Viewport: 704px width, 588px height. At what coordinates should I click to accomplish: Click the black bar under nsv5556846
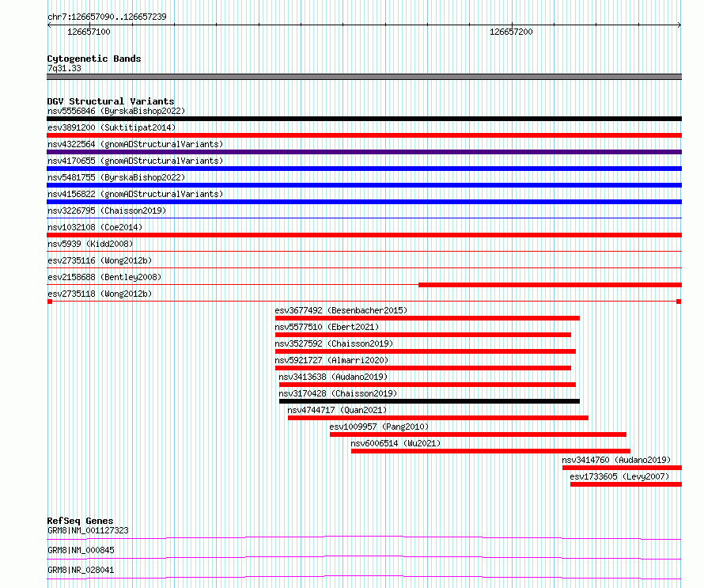pos(364,119)
